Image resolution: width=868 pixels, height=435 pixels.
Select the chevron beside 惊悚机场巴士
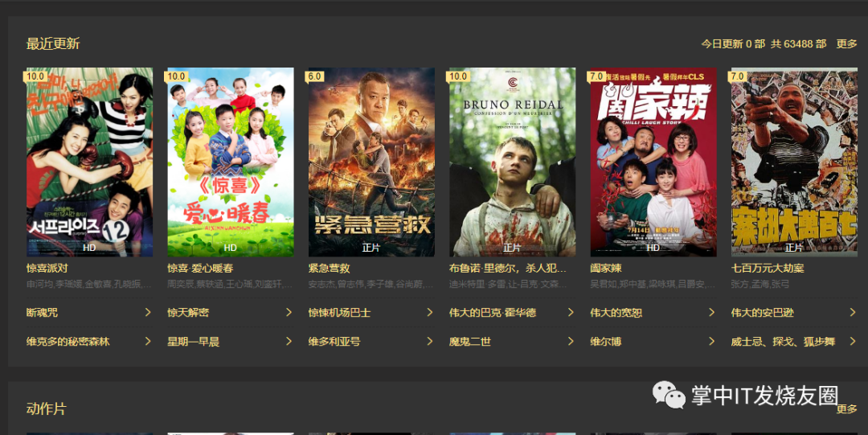[x=429, y=313]
